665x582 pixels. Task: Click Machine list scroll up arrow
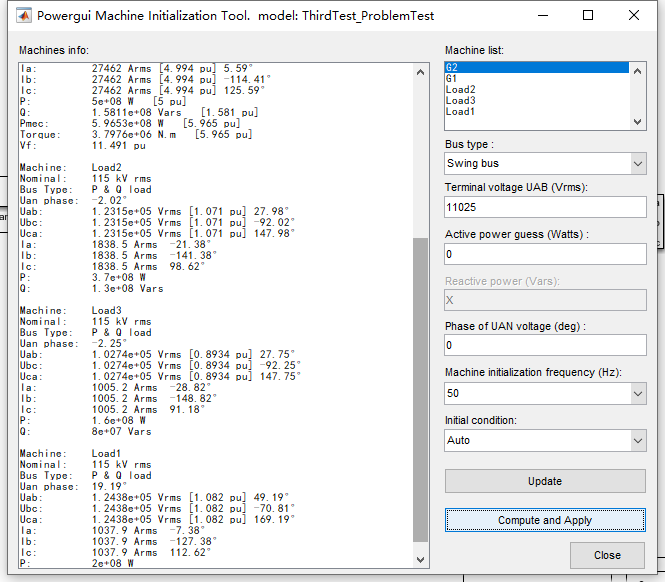(637, 71)
